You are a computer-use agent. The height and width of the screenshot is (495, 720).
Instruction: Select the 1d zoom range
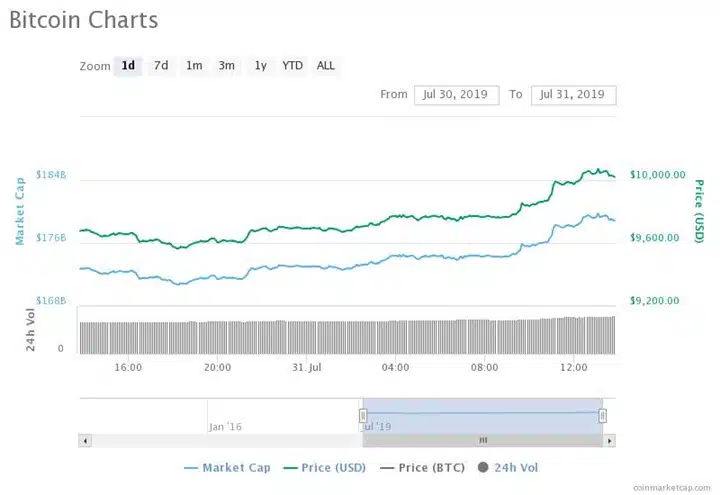click(128, 66)
